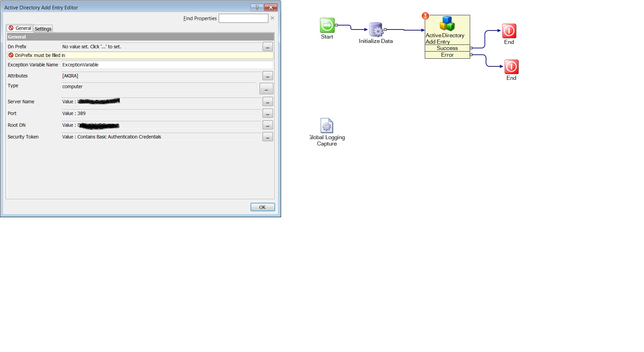Screen dimensions: 644x352
Task: Open the Attributes editor via ellipsis button
Action: (267, 76)
